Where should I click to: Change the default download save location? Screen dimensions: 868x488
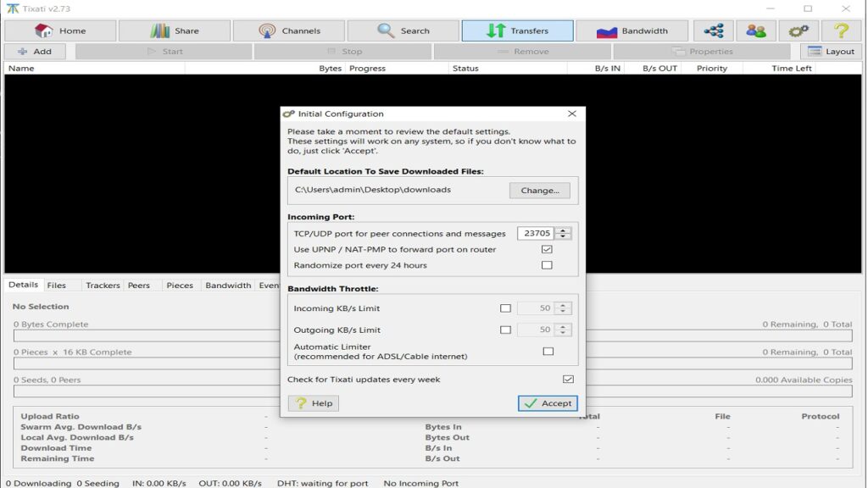coord(540,191)
